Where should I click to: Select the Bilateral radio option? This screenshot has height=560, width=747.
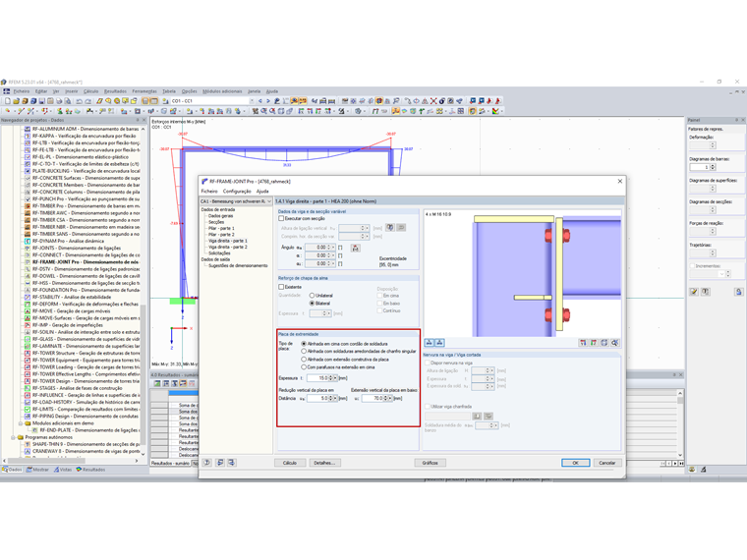(x=312, y=304)
